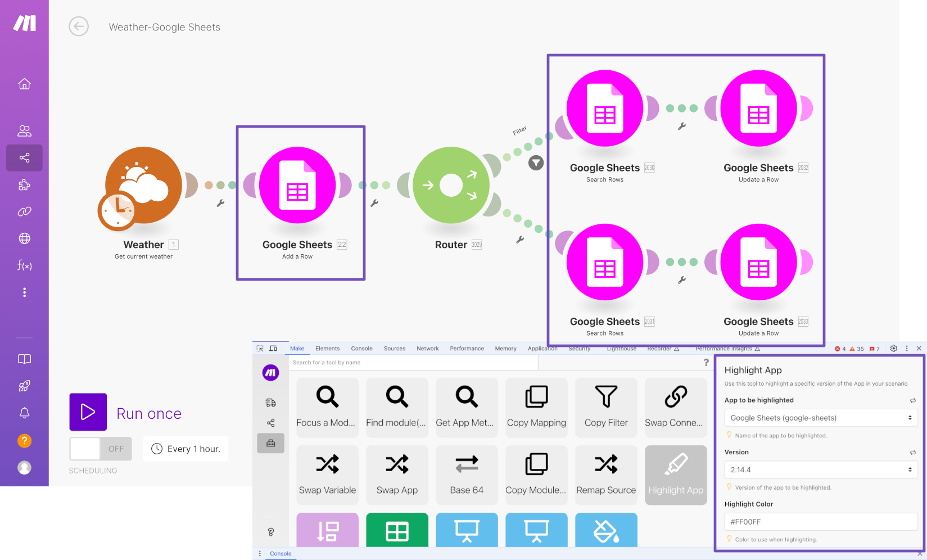Viewport: 927px width, 560px height.
Task: Open the Templates puzzle icon in the sidebar
Action: 24,185
